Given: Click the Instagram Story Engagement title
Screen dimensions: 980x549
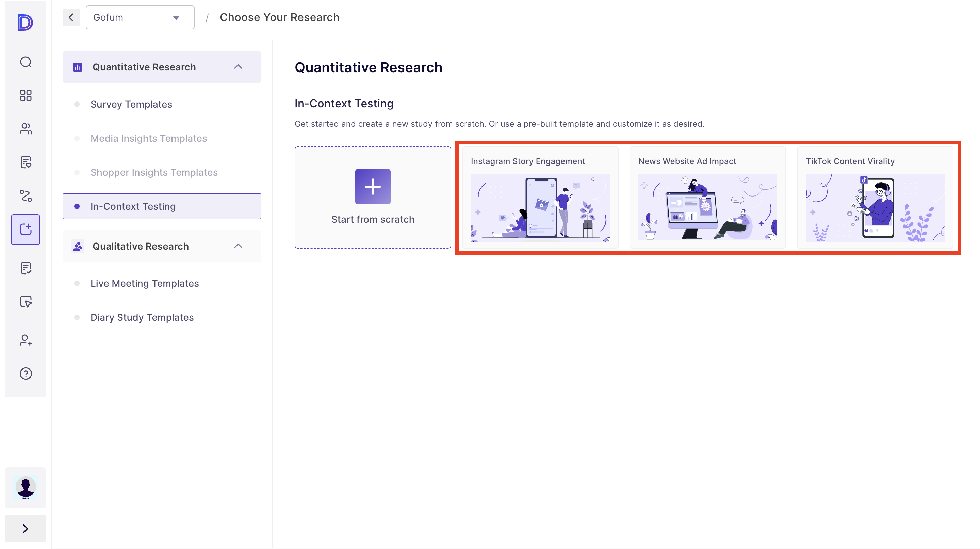Looking at the screenshot, I should coord(528,161).
